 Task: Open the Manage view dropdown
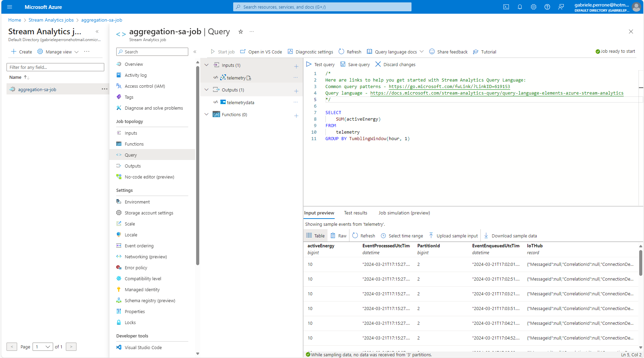[58, 52]
